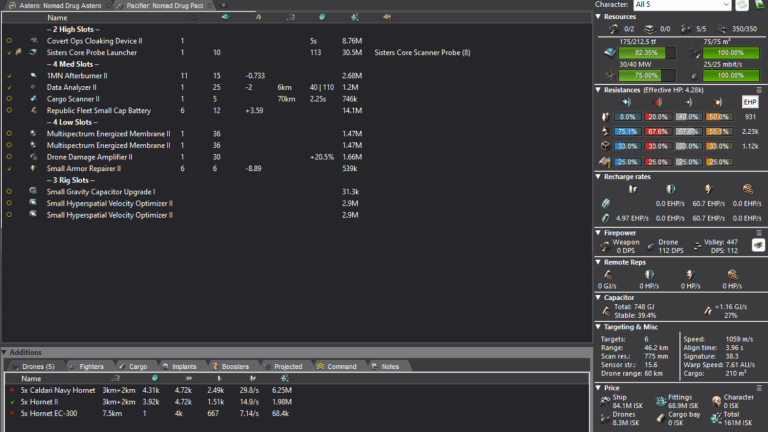This screenshot has width=768, height=432.
Task: Toggle active state of Hornet II drones
Action: 12,401
